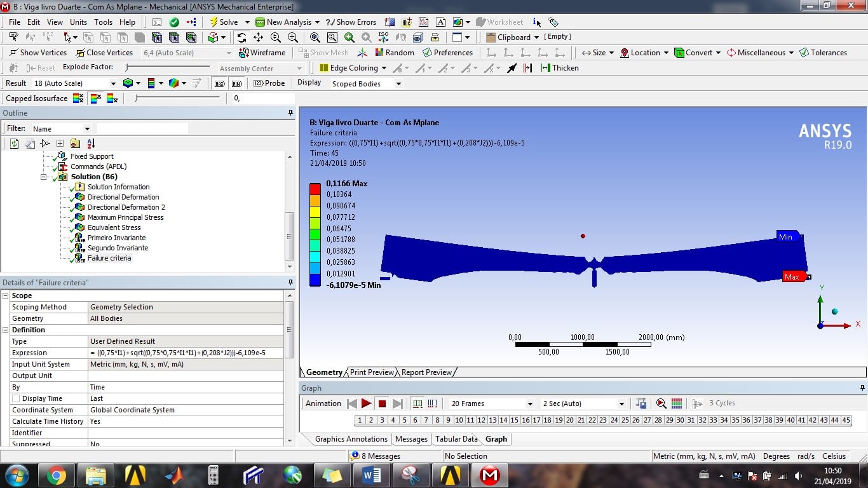Open the Scoped Bodies display dropdown
Viewport: 868px width, 488px height.
click(x=398, y=84)
